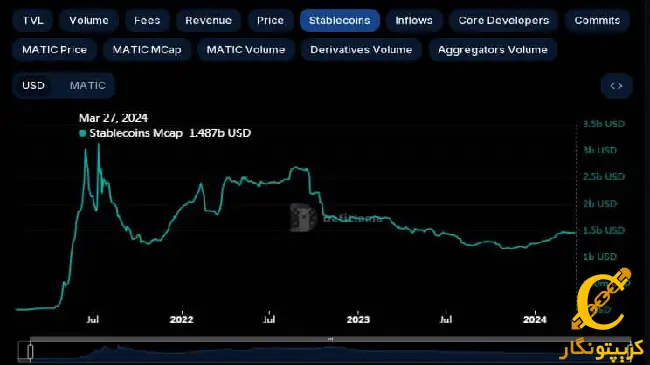Toggle the TVL chart metric
This screenshot has height=365, width=650.
pyautogui.click(x=33, y=20)
